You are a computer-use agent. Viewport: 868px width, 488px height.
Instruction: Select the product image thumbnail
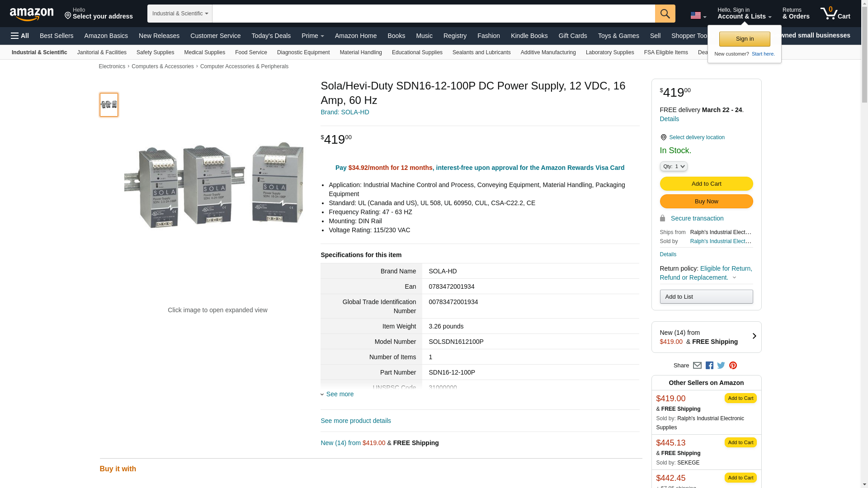[x=108, y=105]
